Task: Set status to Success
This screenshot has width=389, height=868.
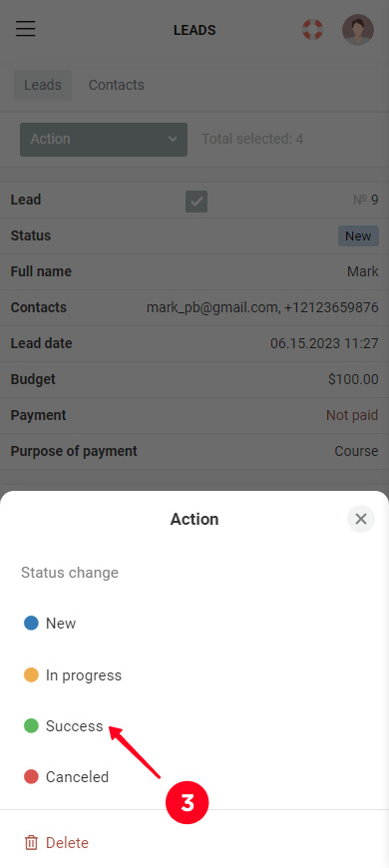Action: coord(74,725)
